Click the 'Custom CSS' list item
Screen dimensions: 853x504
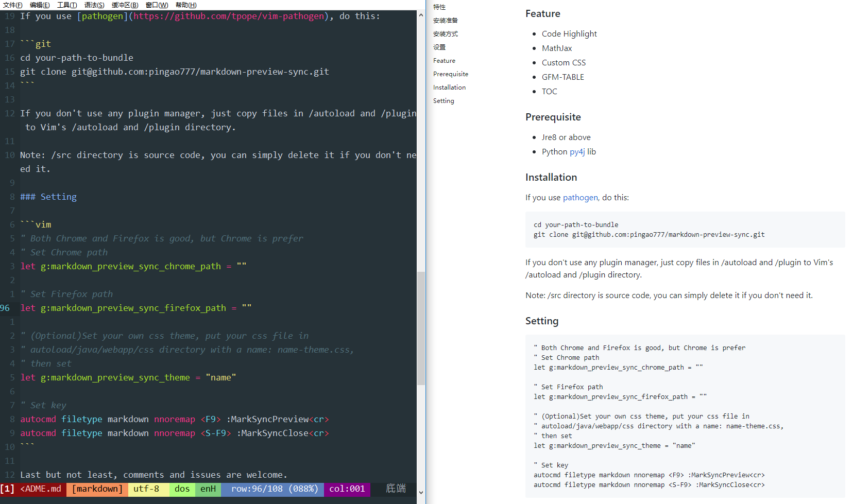564,63
